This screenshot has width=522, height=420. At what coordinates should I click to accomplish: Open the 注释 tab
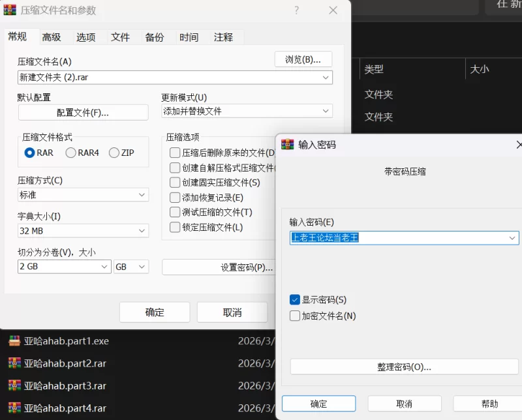[x=223, y=37]
